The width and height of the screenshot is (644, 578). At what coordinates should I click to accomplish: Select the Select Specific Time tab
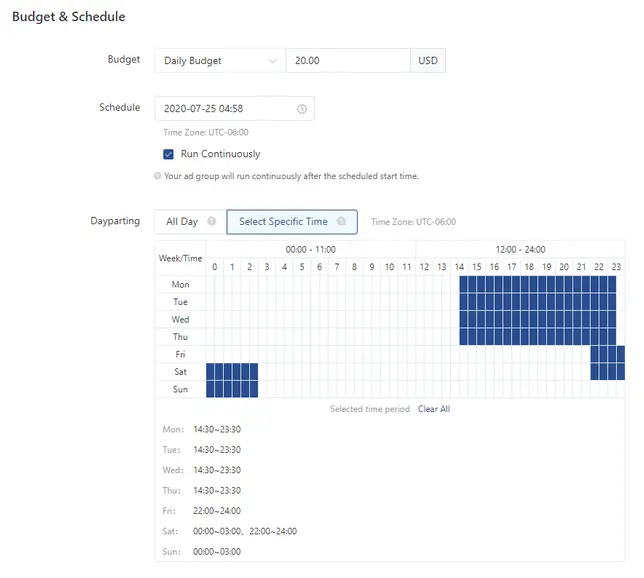click(283, 222)
